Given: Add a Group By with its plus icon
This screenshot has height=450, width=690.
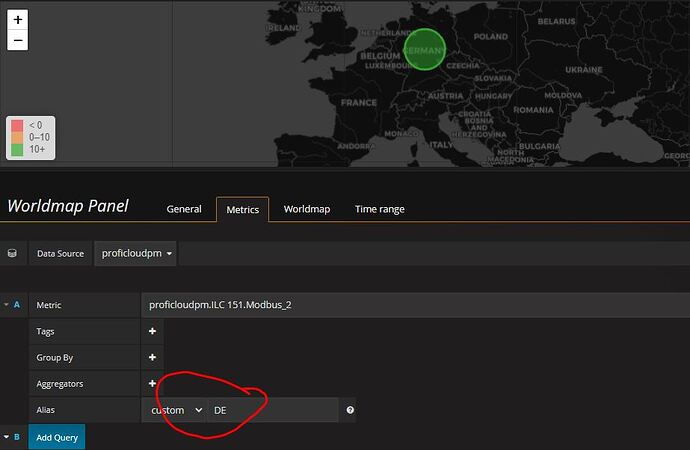Looking at the screenshot, I should coord(152,357).
